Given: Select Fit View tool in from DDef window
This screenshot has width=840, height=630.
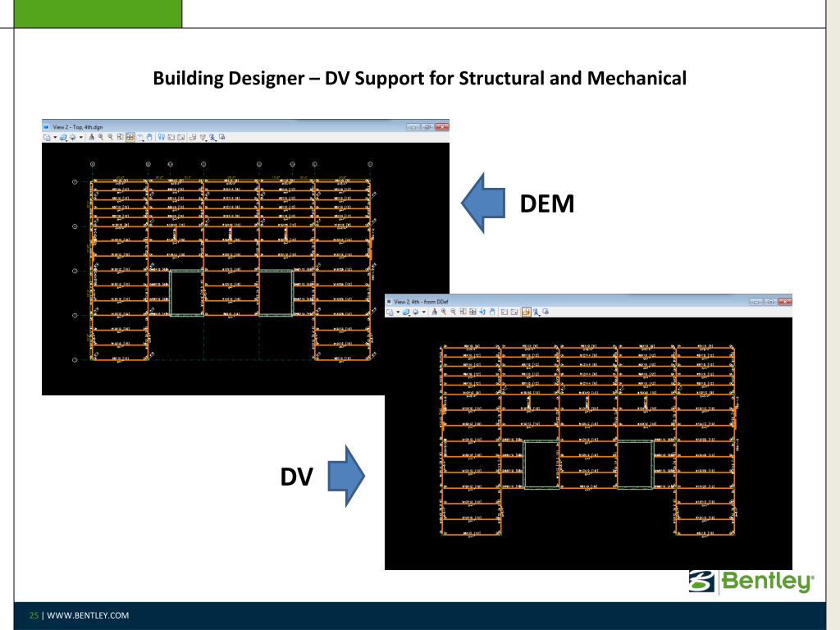Looking at the screenshot, I should coord(473,312).
